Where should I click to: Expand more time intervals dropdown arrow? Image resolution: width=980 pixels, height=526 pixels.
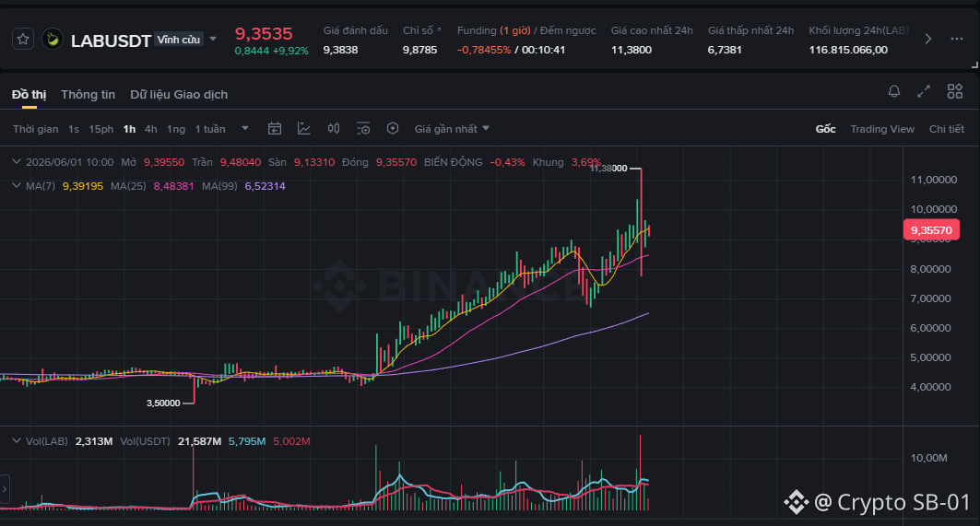245,128
